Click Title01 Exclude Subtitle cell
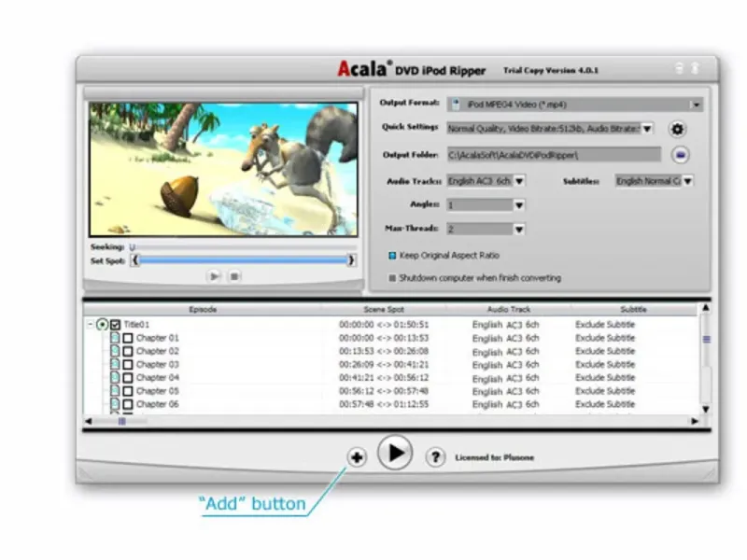Screen dimensions: 747x560 point(605,325)
